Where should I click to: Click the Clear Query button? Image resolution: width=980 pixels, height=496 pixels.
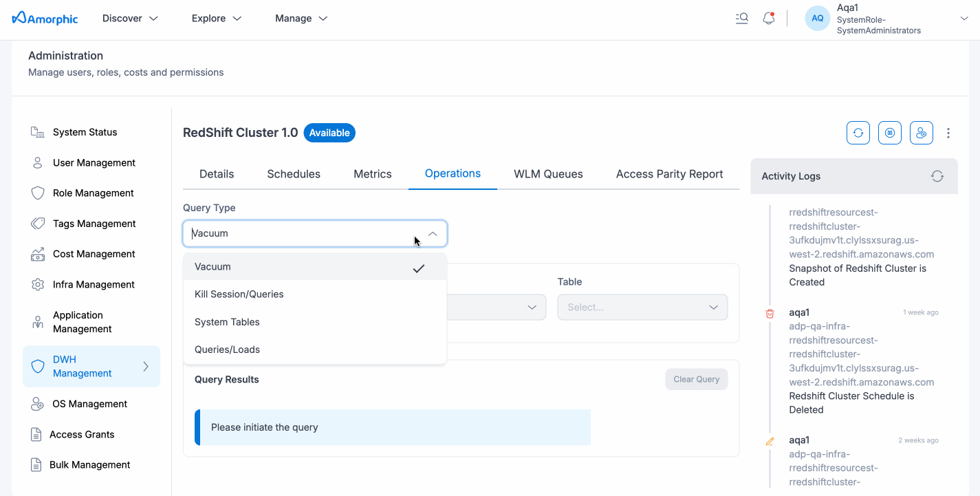696,379
